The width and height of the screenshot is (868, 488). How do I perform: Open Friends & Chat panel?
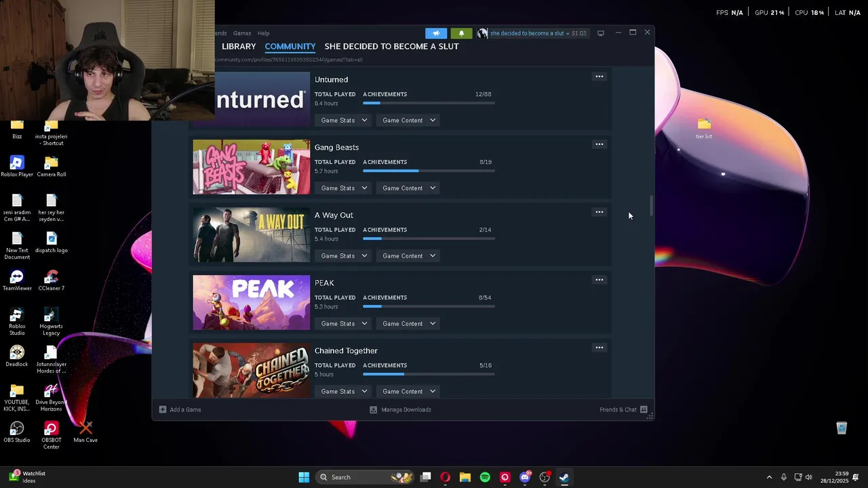[x=623, y=409]
